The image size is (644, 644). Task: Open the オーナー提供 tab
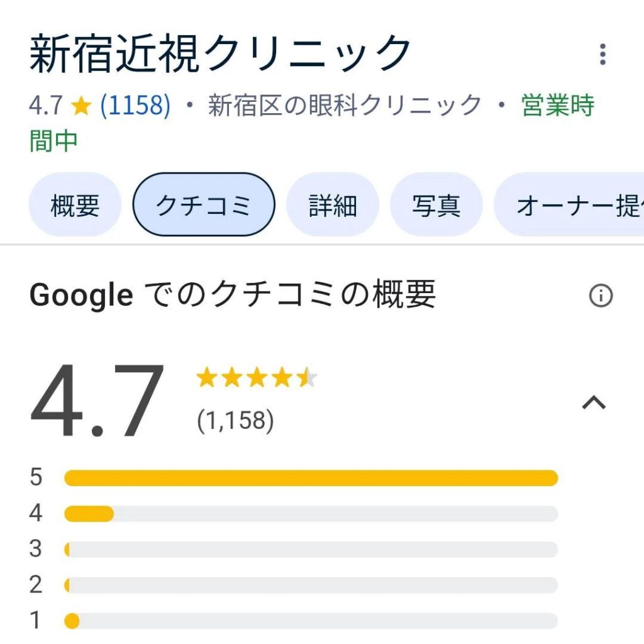point(569,204)
